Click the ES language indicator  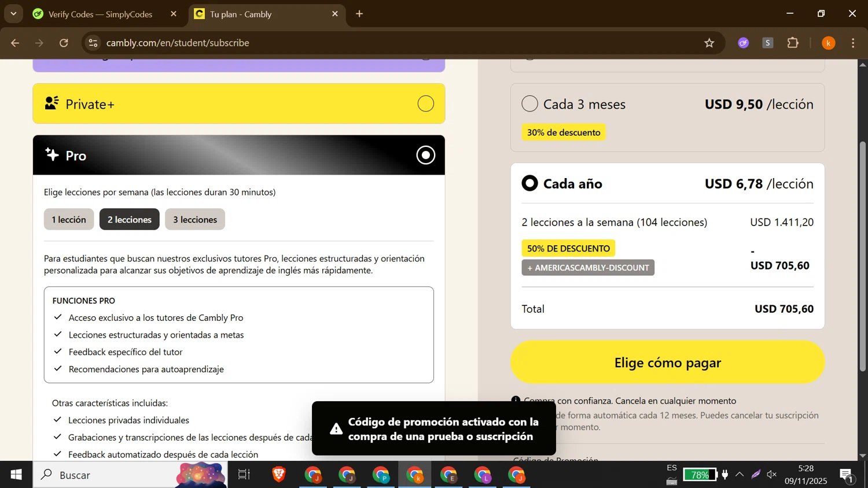pyautogui.click(x=671, y=468)
